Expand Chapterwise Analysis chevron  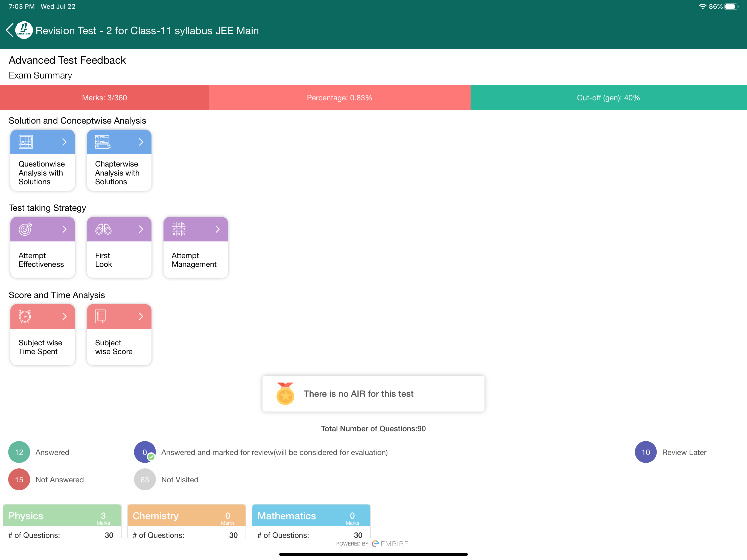pyautogui.click(x=141, y=142)
